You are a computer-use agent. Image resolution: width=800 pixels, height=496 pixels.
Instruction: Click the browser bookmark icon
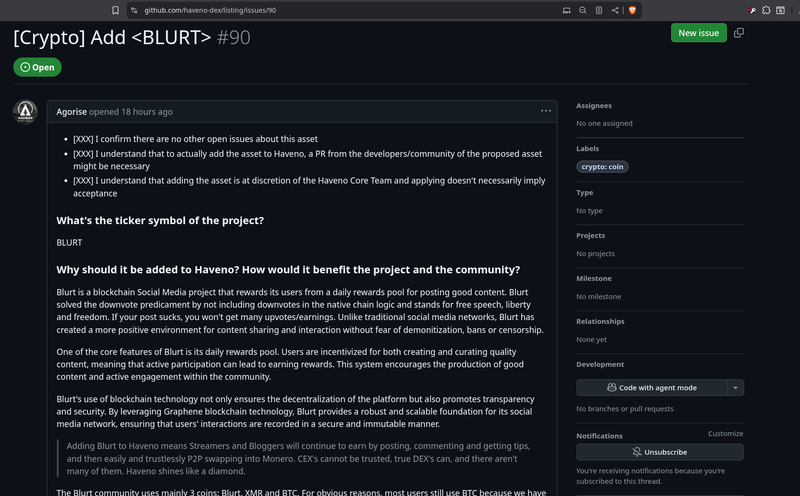[x=115, y=10]
